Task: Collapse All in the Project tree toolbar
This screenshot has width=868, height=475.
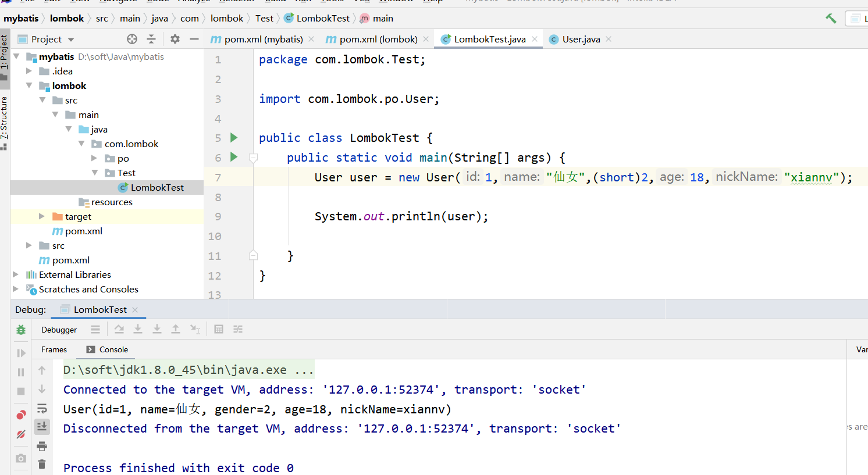Action: pyautogui.click(x=150, y=39)
